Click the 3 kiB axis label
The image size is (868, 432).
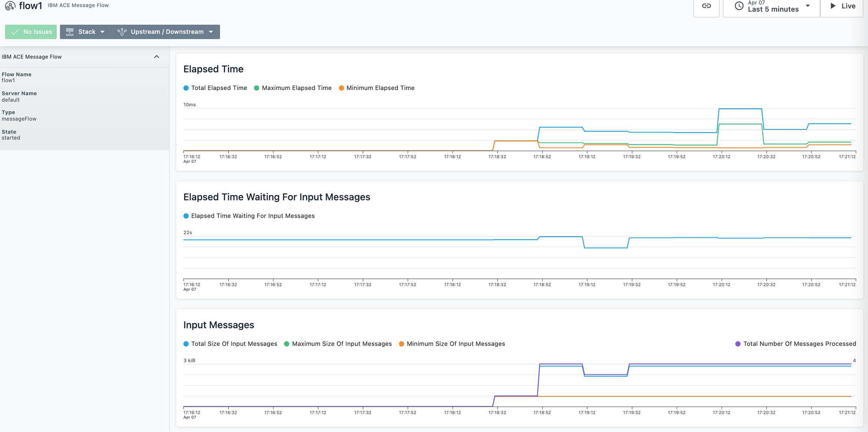[x=189, y=361]
